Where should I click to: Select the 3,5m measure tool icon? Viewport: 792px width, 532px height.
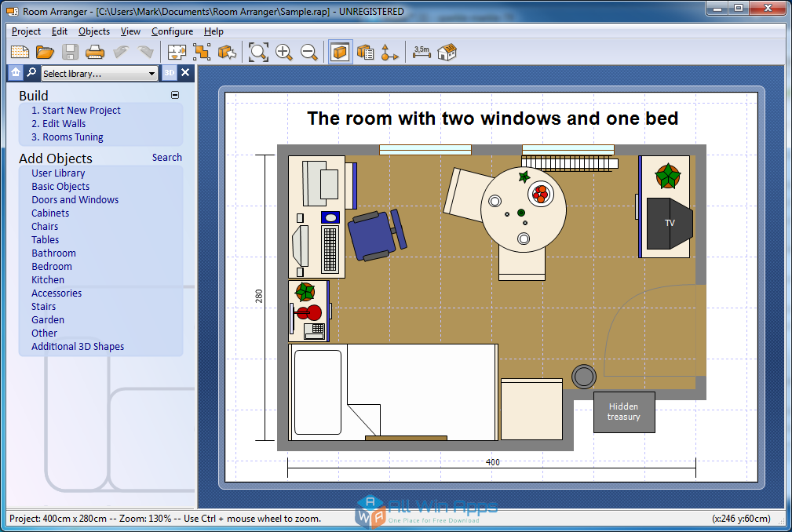pyautogui.click(x=422, y=52)
